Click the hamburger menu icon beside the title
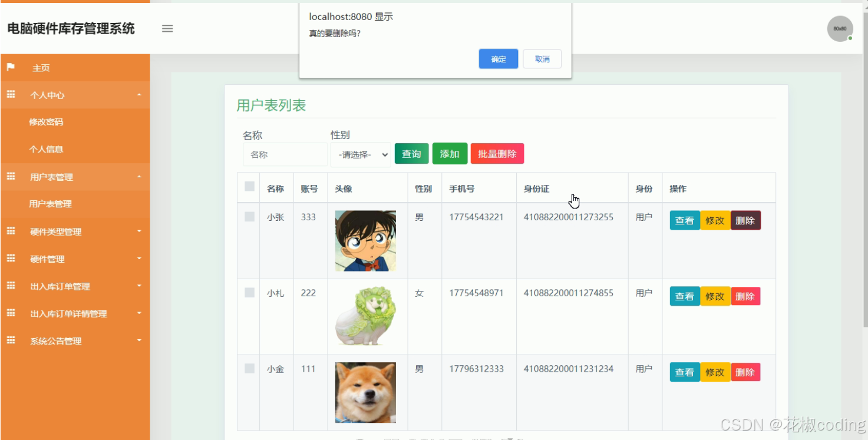The image size is (868, 440). coord(167,28)
